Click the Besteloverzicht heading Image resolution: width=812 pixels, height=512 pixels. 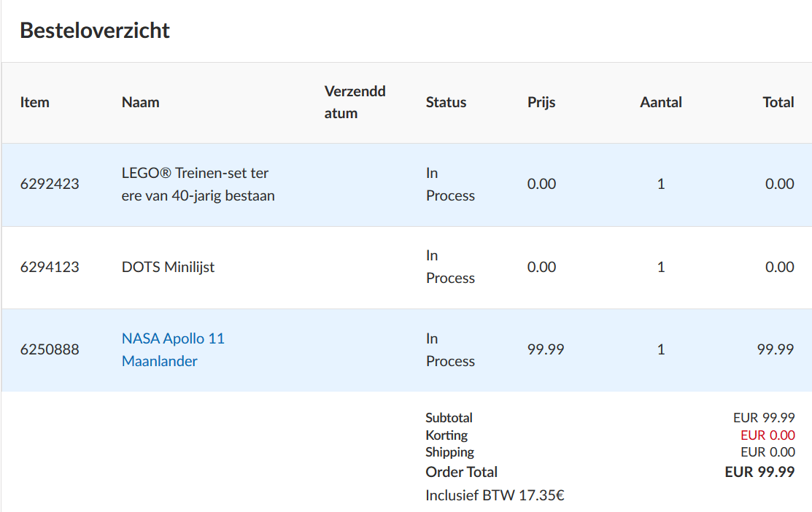[95, 31]
